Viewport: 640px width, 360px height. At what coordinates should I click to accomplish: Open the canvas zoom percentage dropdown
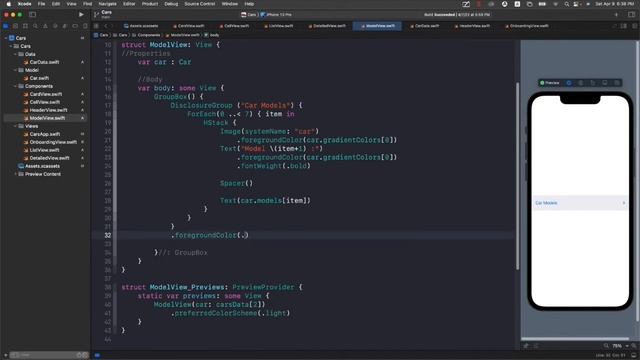620,346
